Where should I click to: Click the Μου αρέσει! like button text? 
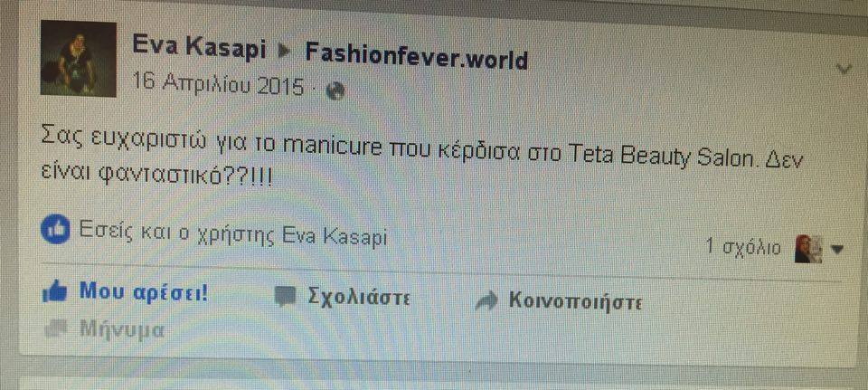pos(144,291)
